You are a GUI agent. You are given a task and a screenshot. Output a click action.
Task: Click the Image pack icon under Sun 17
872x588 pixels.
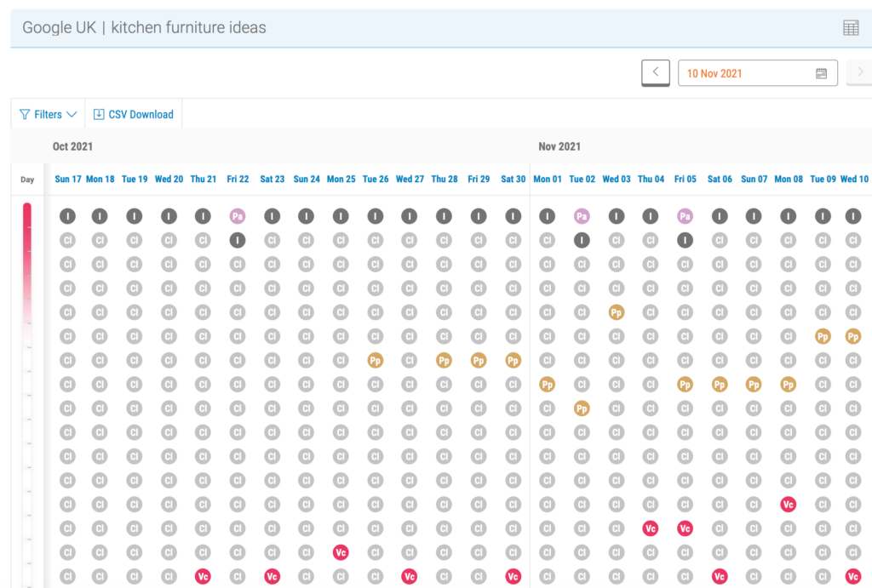pos(66,216)
